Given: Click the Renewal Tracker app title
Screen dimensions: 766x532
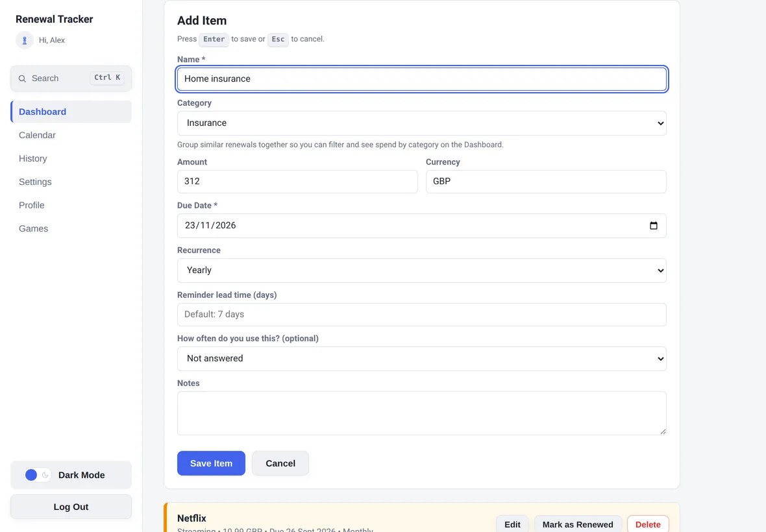Looking at the screenshot, I should tap(55, 19).
